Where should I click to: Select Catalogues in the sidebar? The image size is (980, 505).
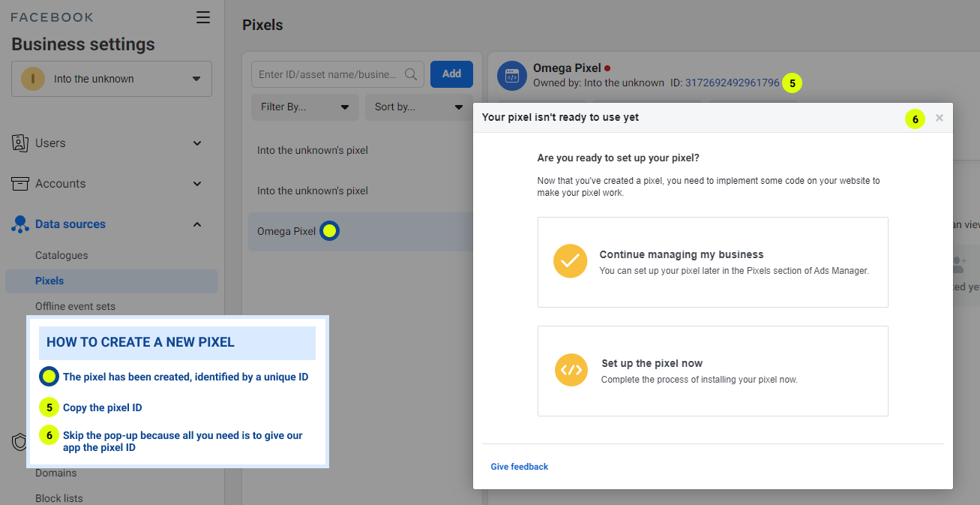tap(61, 255)
